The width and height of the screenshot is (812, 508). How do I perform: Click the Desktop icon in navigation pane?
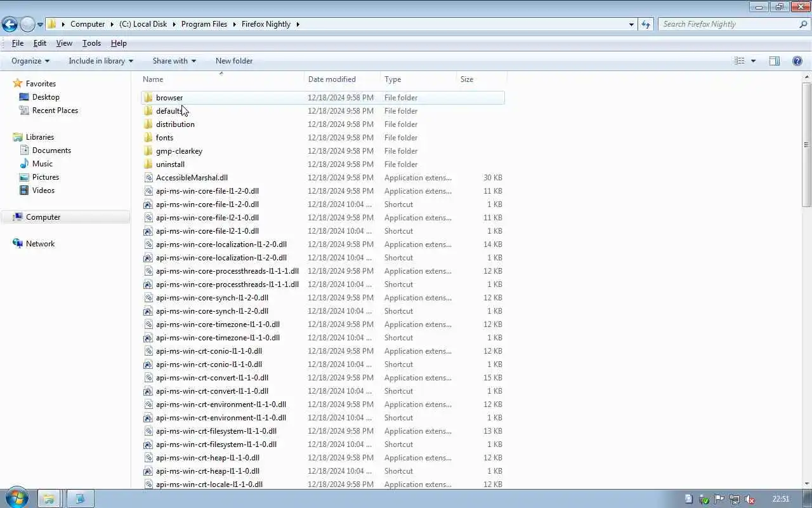coord(24,97)
